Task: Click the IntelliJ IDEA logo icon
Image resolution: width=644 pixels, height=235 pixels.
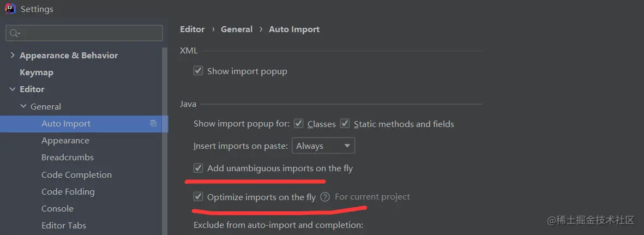Action: point(10,9)
